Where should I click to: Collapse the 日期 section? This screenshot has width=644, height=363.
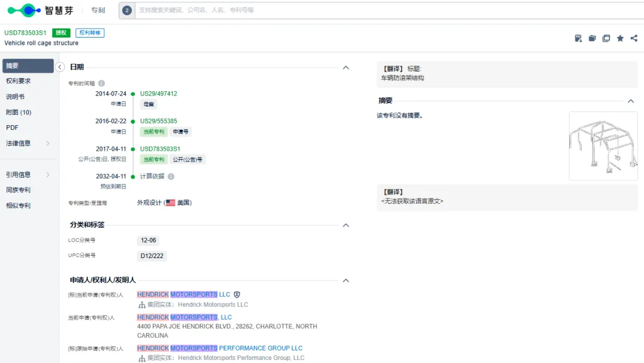346,67
